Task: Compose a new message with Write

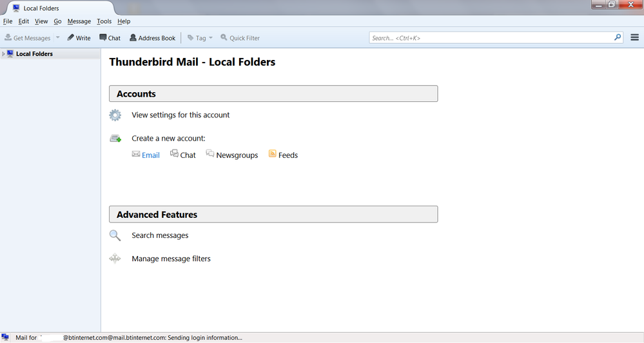Action: coord(79,38)
